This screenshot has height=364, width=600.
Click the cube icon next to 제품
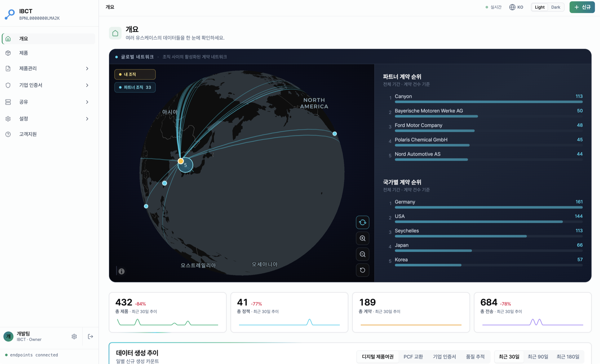click(x=8, y=53)
